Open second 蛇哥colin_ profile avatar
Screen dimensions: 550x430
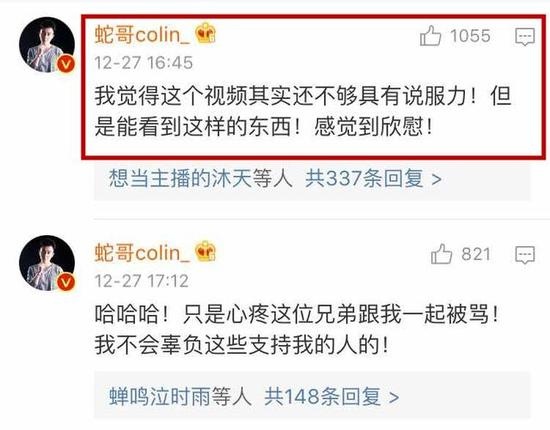(x=47, y=263)
